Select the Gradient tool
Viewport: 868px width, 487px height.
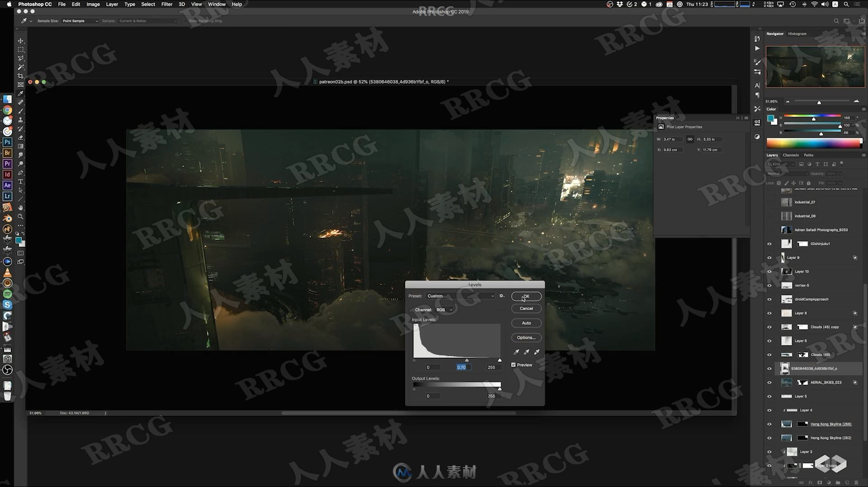pos(20,146)
